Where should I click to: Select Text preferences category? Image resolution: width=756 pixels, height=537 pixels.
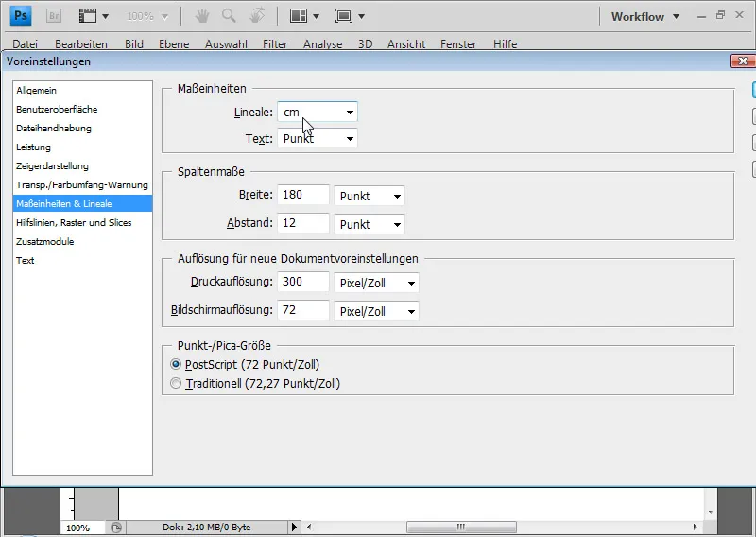click(82, 260)
